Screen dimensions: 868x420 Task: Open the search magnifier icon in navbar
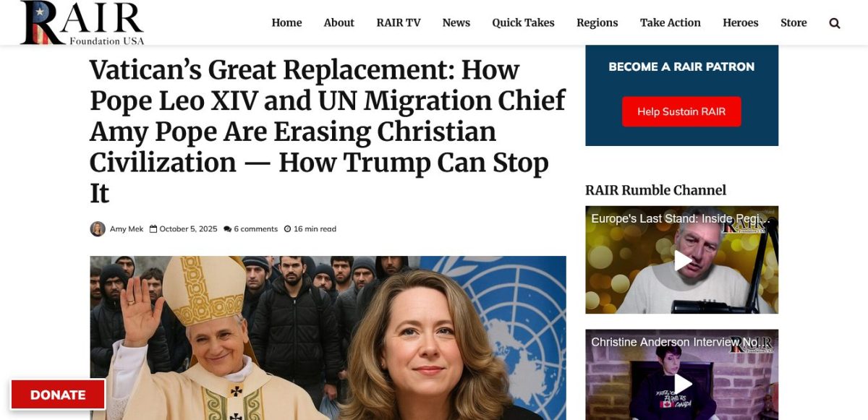click(x=835, y=23)
